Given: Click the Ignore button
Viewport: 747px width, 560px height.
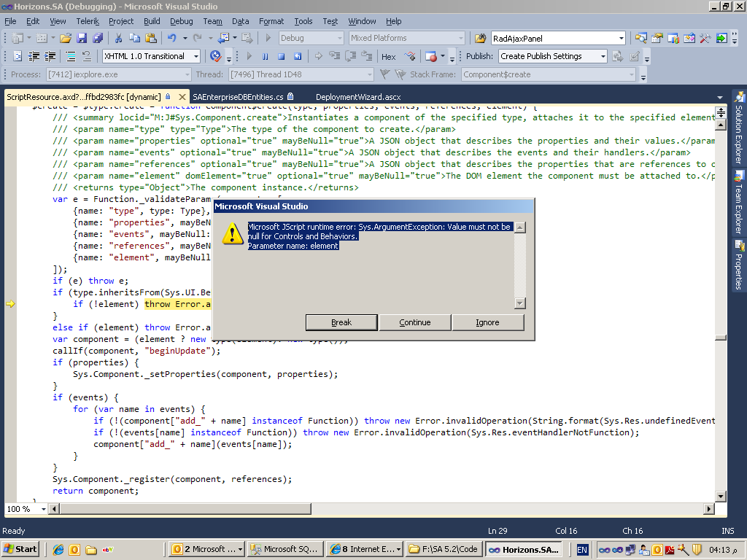Looking at the screenshot, I should (487, 322).
